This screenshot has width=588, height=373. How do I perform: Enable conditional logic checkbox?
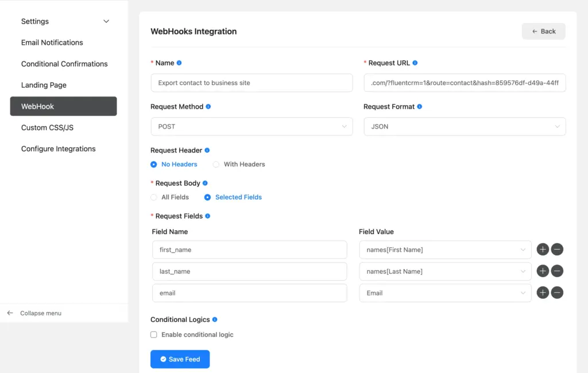(154, 335)
